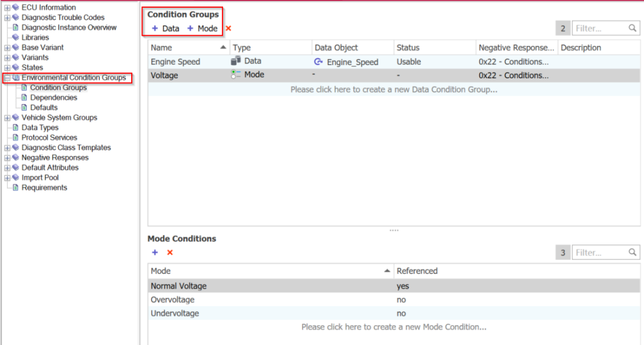
Task: Select the Protocol Services tree item
Action: (49, 138)
